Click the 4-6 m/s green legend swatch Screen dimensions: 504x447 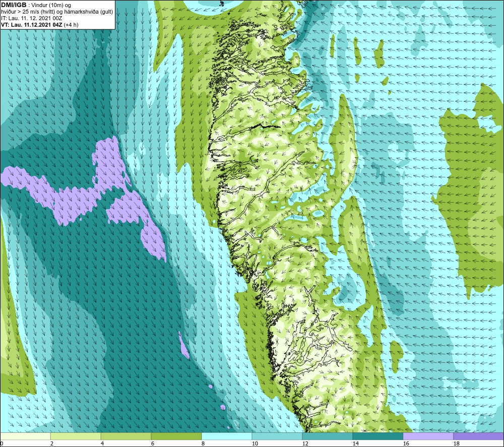[x=126, y=436]
